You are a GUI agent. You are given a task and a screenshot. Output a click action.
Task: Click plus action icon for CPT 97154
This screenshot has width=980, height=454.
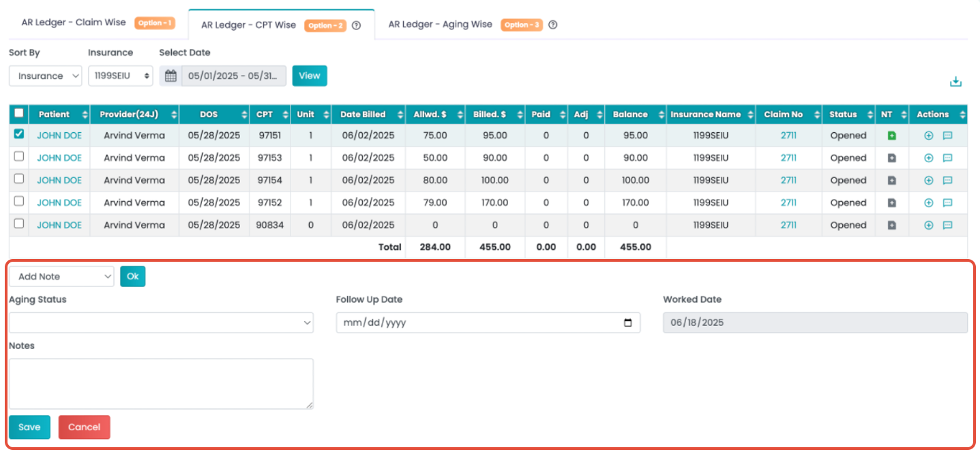click(928, 181)
